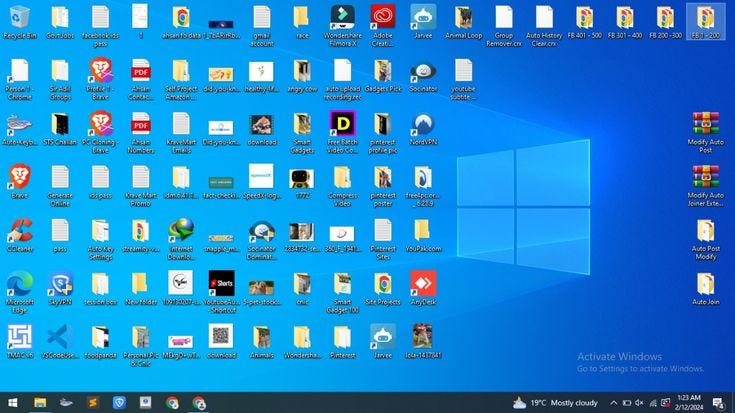Select the angry cow folder

tap(302, 75)
